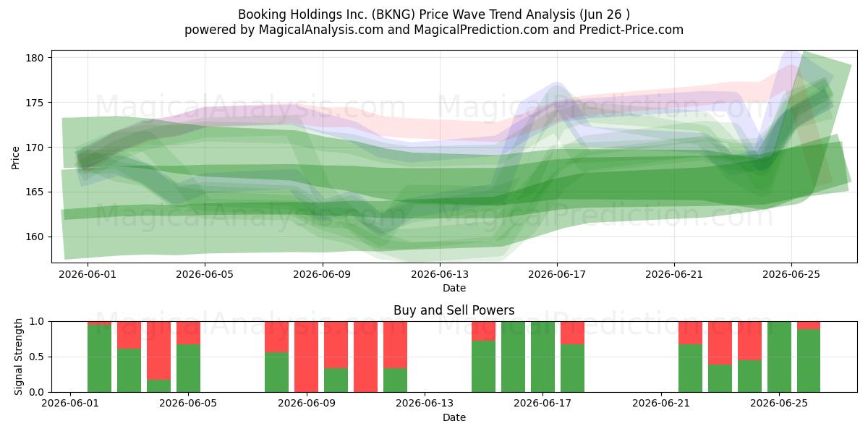
Task: Click price chart date tick 2026-06-21
Action: click(674, 275)
